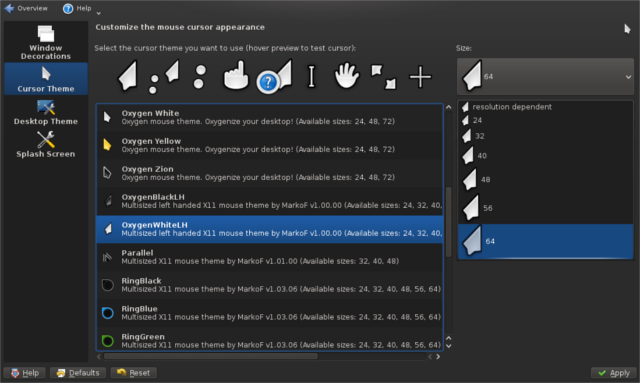
Task: Choose cursor size 64
Action: pyautogui.click(x=545, y=241)
